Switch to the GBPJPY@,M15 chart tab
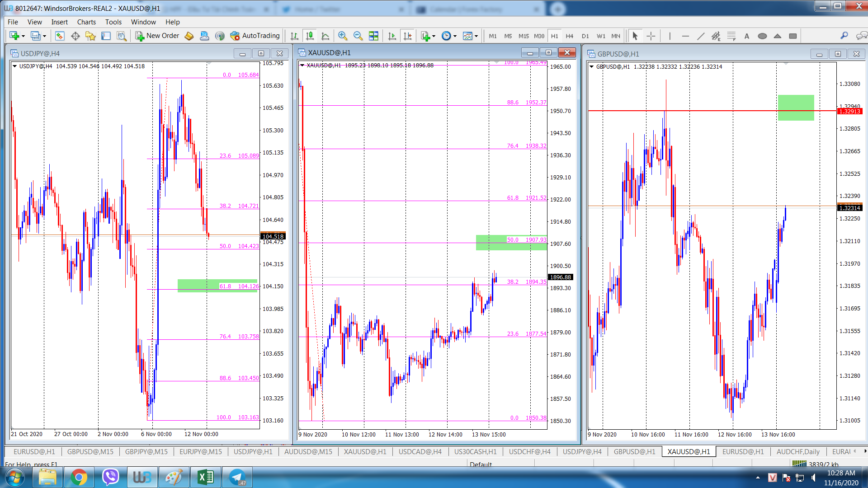868x488 pixels. point(146,451)
